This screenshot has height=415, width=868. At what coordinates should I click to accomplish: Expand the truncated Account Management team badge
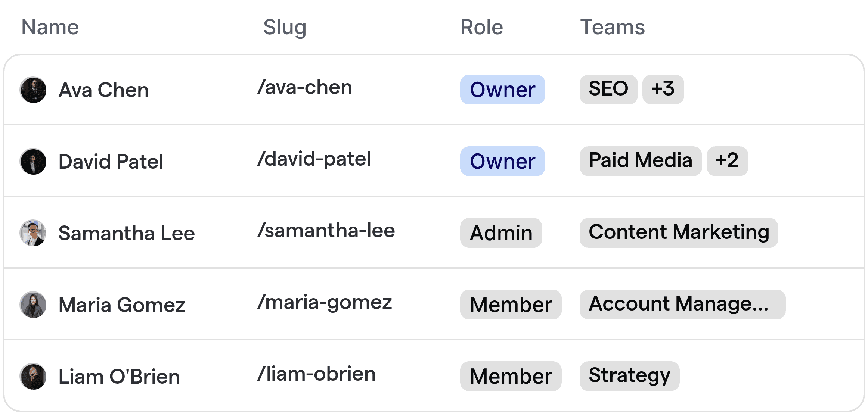pos(682,305)
